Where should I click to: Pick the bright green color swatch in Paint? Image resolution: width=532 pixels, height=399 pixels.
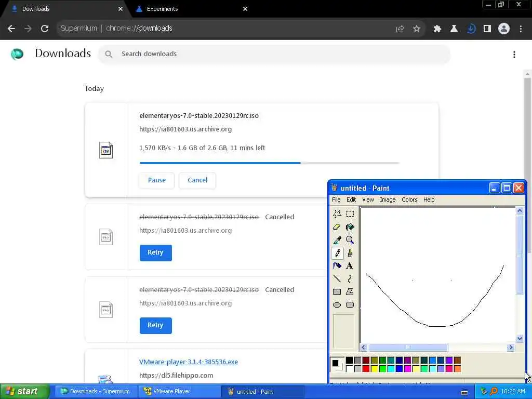click(382, 368)
